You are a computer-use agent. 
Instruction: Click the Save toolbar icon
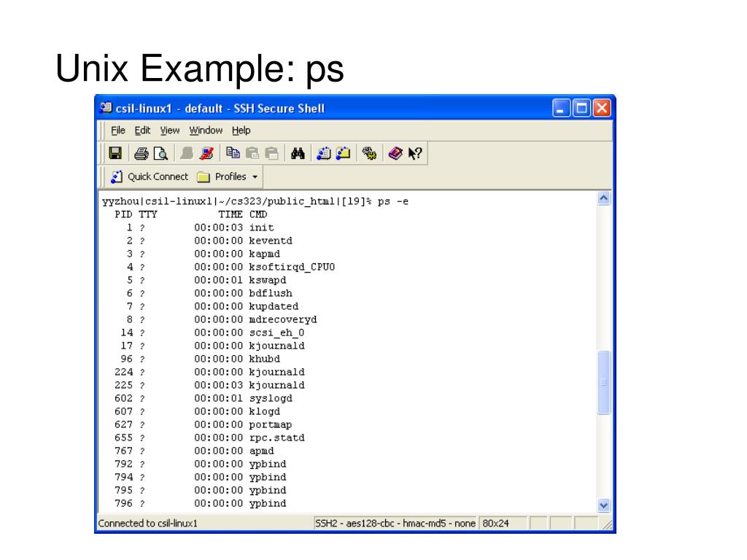(115, 153)
